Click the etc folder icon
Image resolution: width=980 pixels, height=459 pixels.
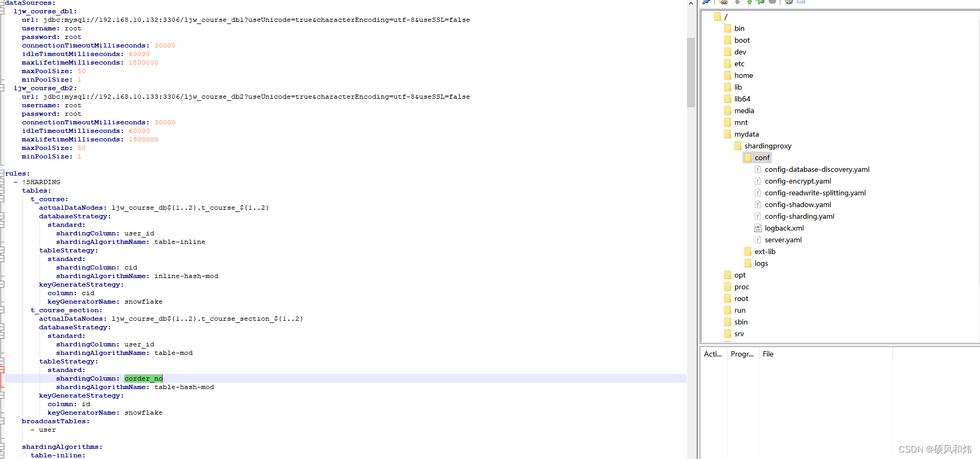(728, 64)
